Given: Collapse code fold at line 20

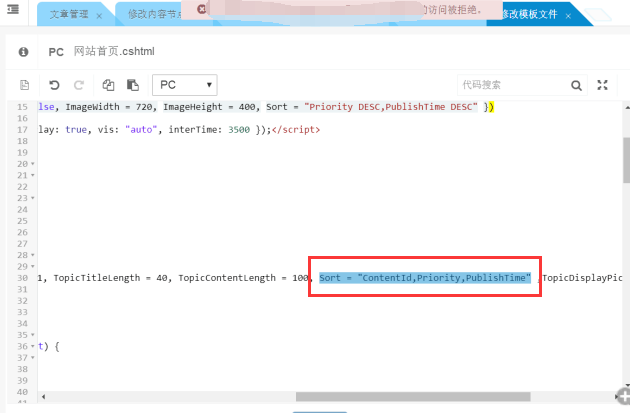Looking at the screenshot, I should (33, 163).
